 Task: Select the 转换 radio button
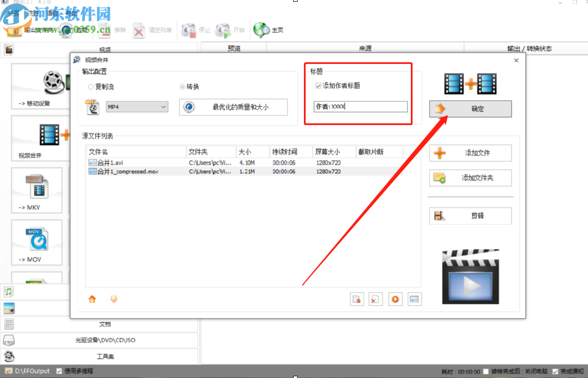[182, 87]
